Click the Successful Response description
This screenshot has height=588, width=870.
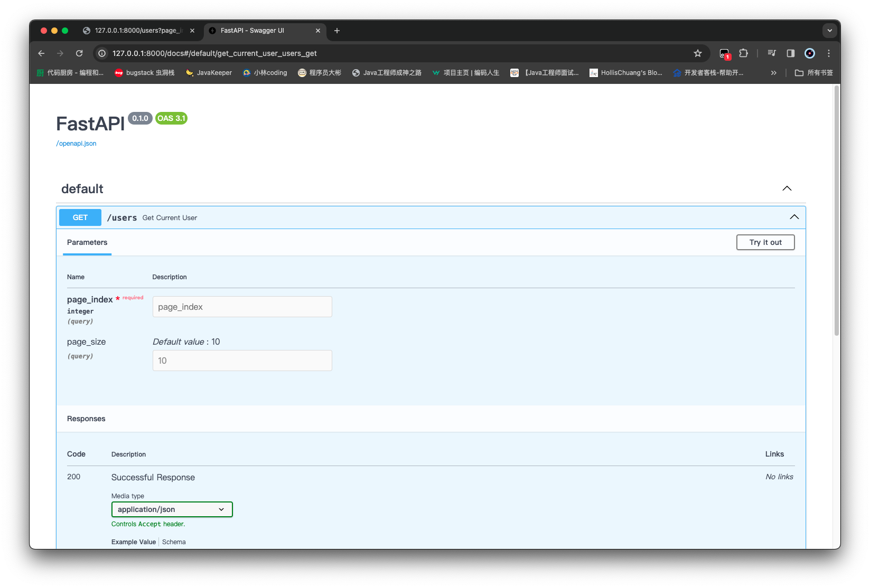pyautogui.click(x=153, y=477)
